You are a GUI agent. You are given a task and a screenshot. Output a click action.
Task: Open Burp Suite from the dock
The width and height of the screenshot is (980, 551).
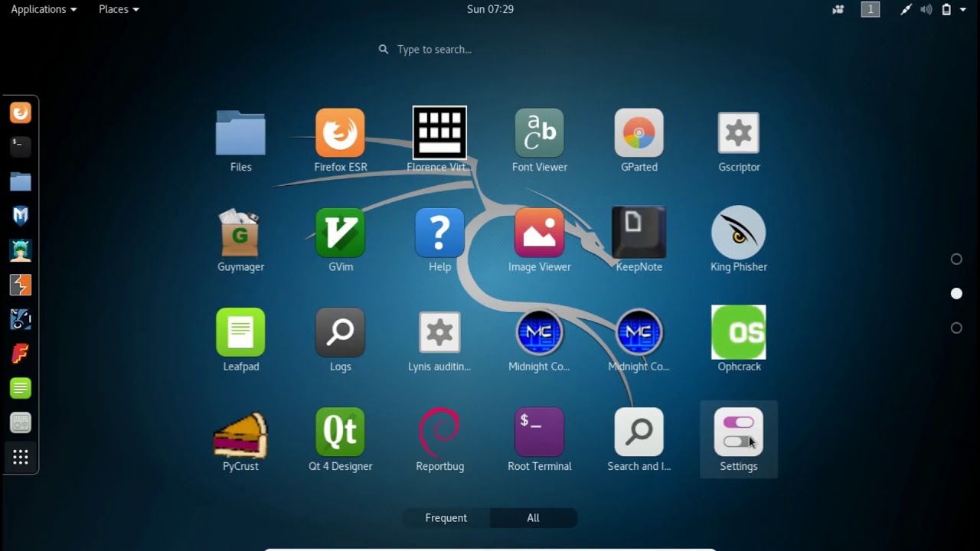[21, 285]
